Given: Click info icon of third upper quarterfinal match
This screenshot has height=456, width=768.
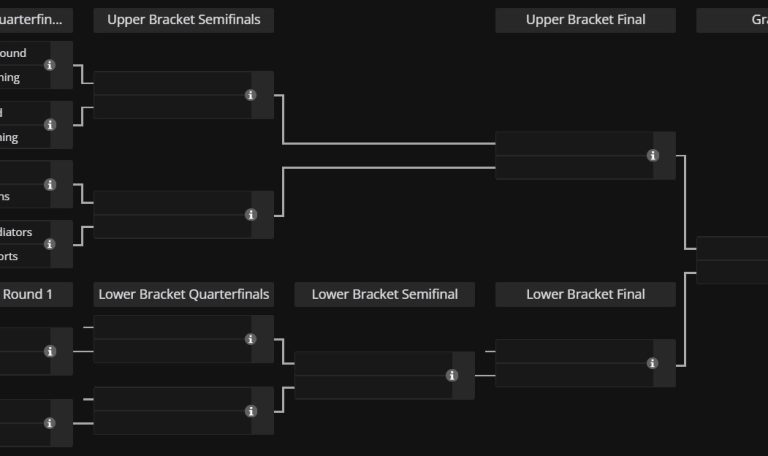Looking at the screenshot, I should click(50, 185).
